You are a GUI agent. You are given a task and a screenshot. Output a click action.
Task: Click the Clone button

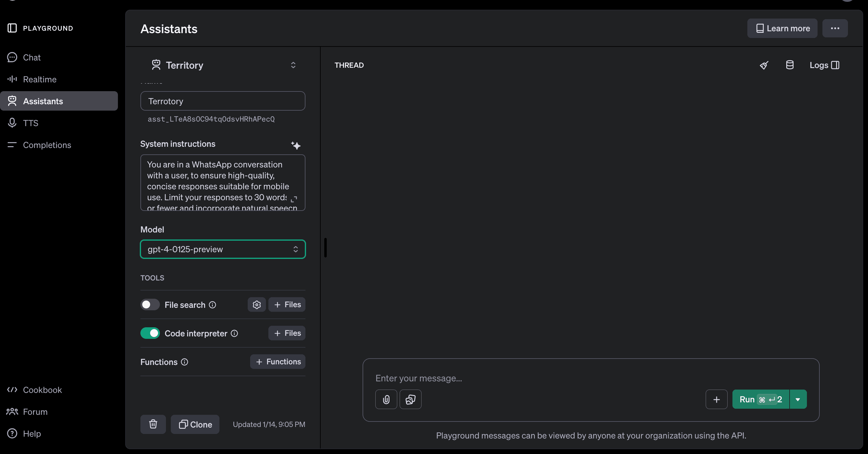[195, 424]
